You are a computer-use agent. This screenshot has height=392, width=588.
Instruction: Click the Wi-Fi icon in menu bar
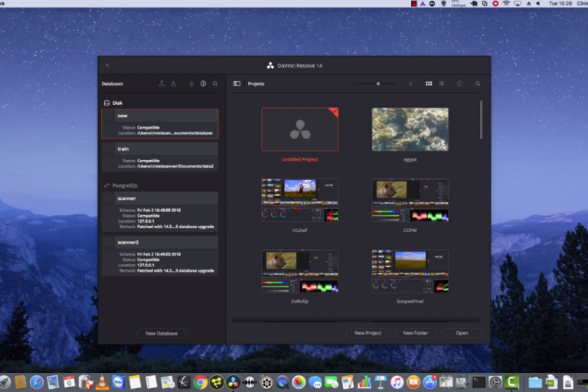[506, 3]
